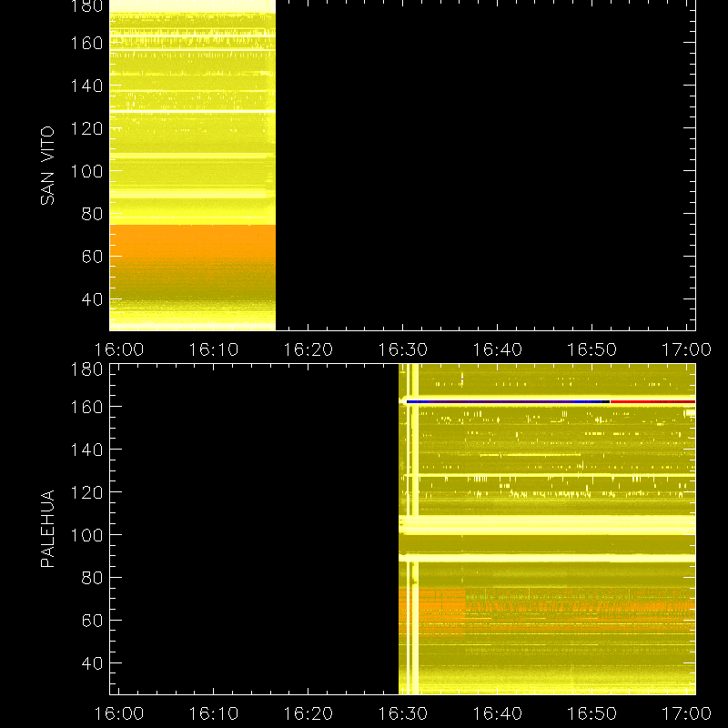Click 16:10 time label under SAN VITO plot
Image resolution: width=728 pixels, height=728 pixels.
coord(214,349)
